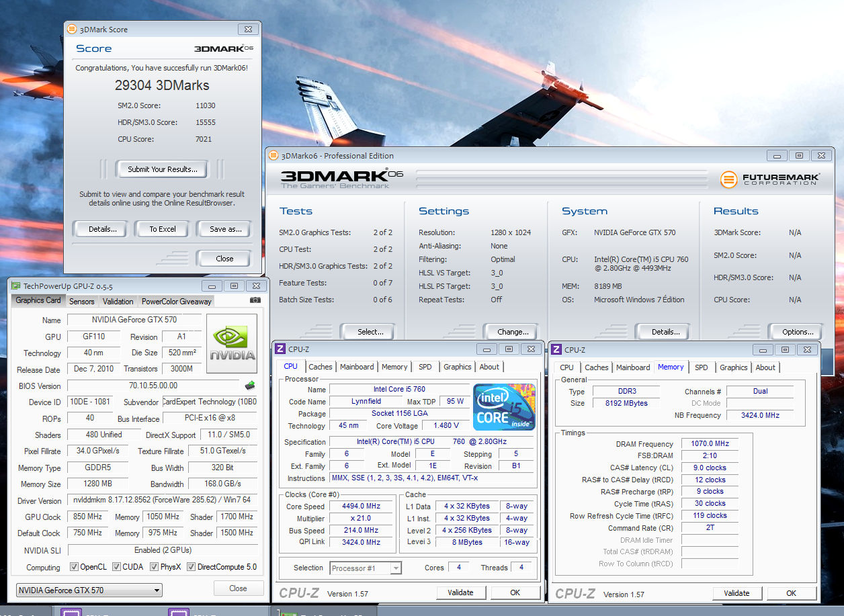
Task: Open the first purple taskbar application icon
Action: [x=71, y=612]
